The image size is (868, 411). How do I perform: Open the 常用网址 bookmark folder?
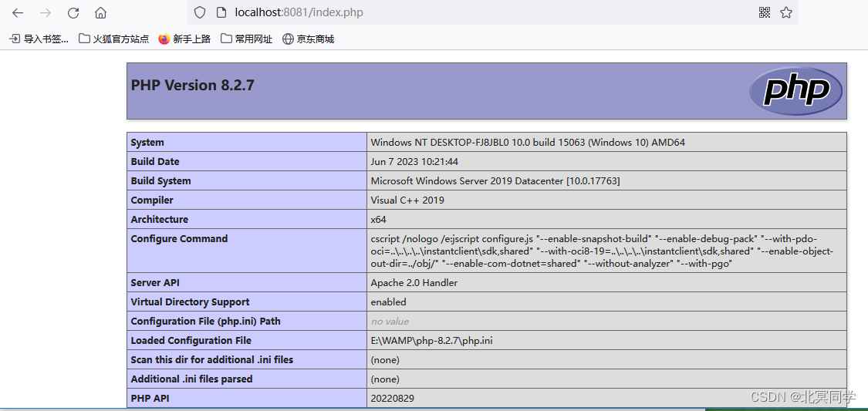click(246, 39)
